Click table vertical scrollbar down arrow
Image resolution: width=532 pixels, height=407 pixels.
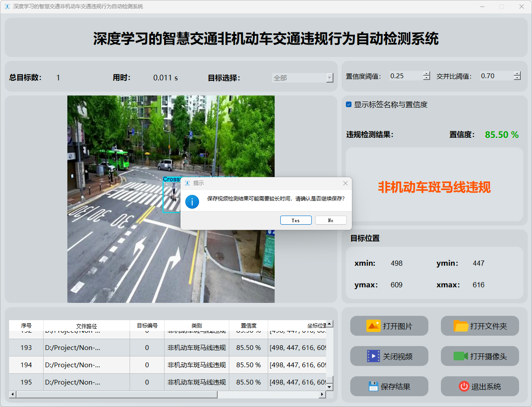(329, 387)
